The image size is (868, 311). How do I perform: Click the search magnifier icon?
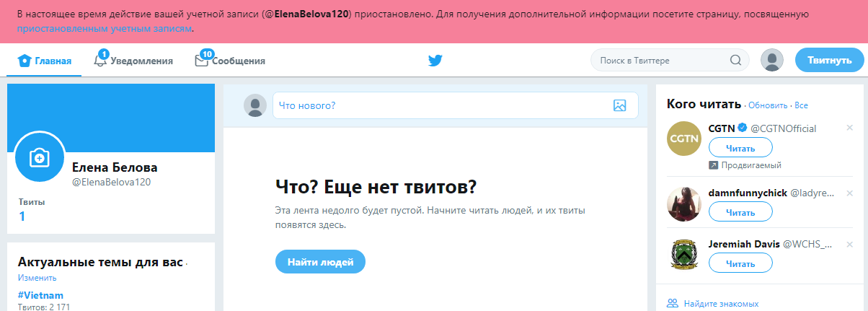(x=735, y=61)
